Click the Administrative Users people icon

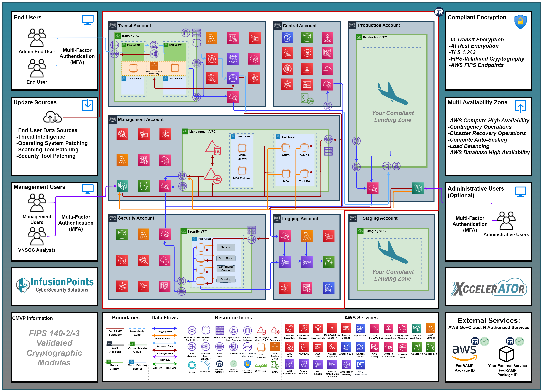coord(506,221)
